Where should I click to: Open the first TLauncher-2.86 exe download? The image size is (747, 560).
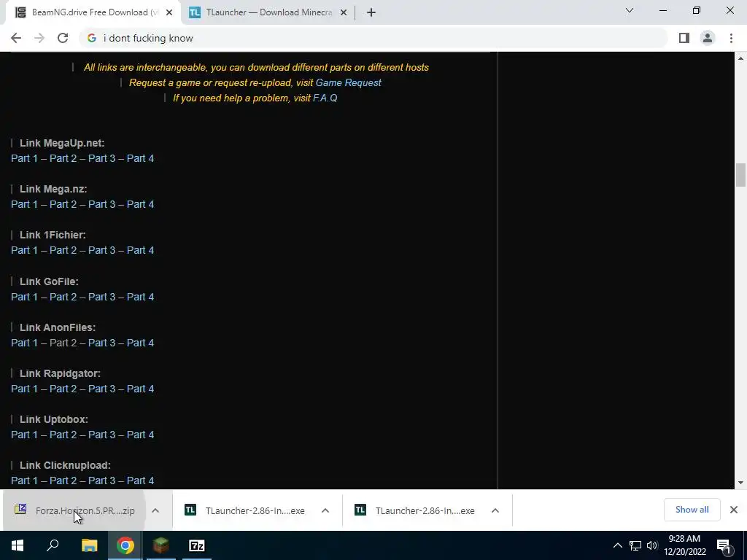coord(245,510)
